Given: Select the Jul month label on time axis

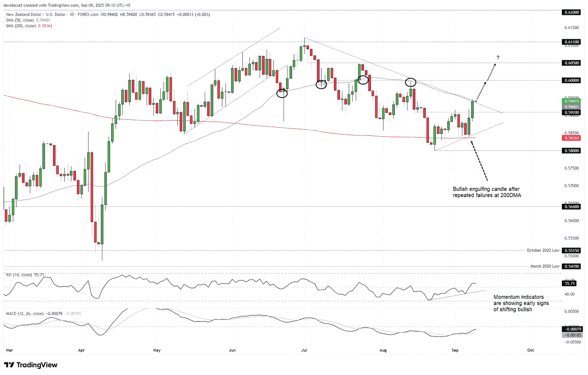Looking at the screenshot, I should [x=304, y=350].
